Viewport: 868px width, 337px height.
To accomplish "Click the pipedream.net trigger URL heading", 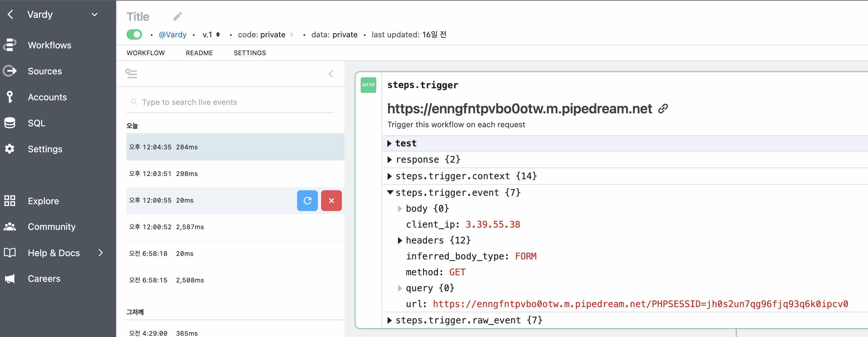I will [x=519, y=109].
